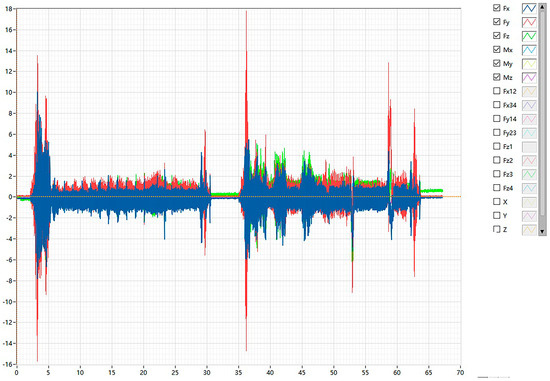Viewport: 550px width, 381px height.
Task: Select the Fy14 plot style icon
Action: click(x=529, y=119)
